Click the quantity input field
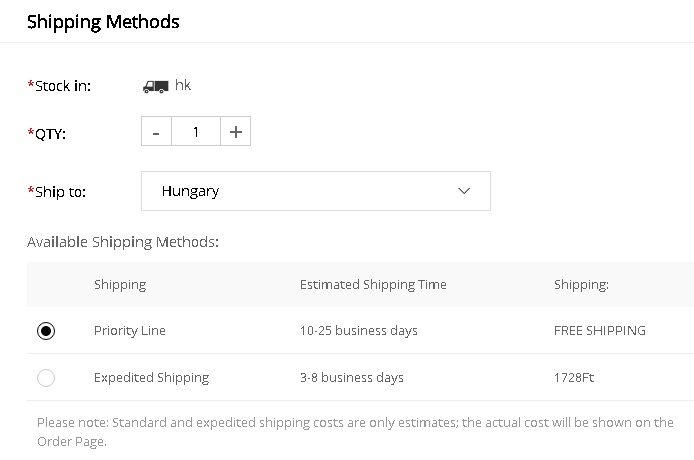This screenshot has height=460, width=694. (196, 132)
